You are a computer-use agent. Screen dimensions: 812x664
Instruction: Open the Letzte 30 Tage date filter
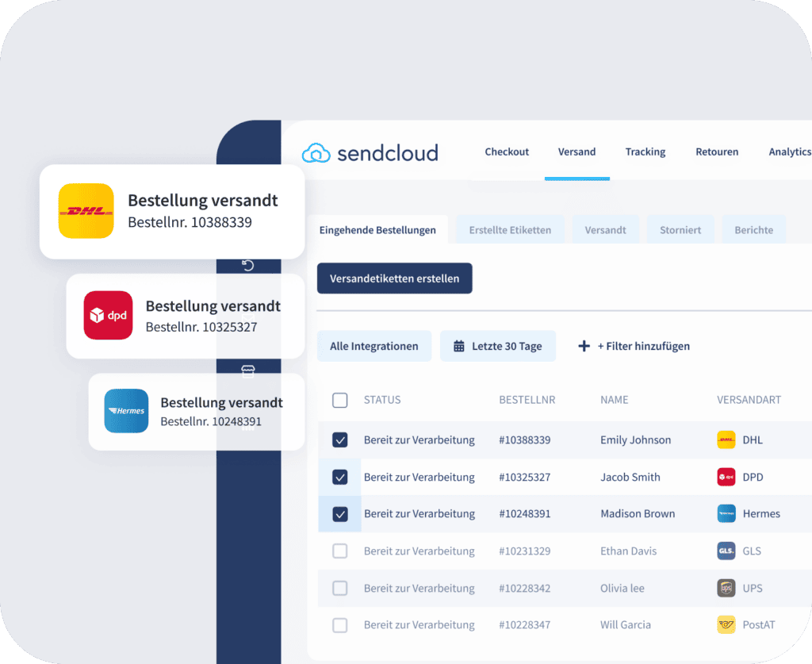[498, 347]
